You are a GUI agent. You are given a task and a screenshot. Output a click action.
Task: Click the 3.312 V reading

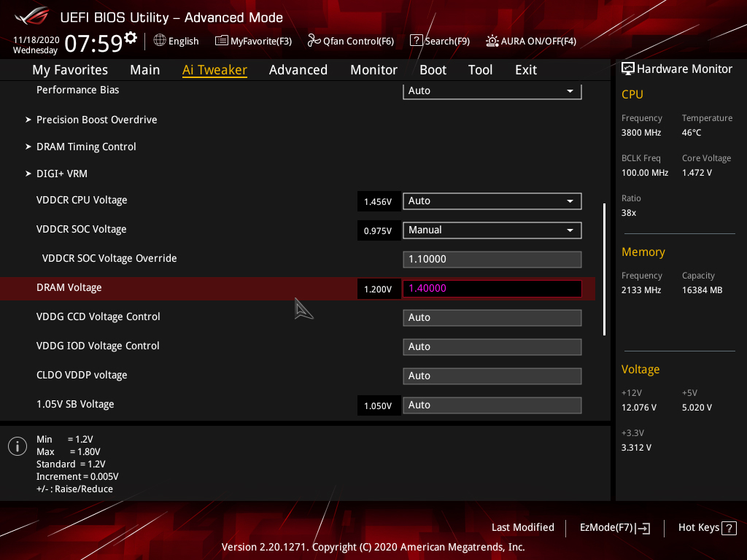point(636,448)
